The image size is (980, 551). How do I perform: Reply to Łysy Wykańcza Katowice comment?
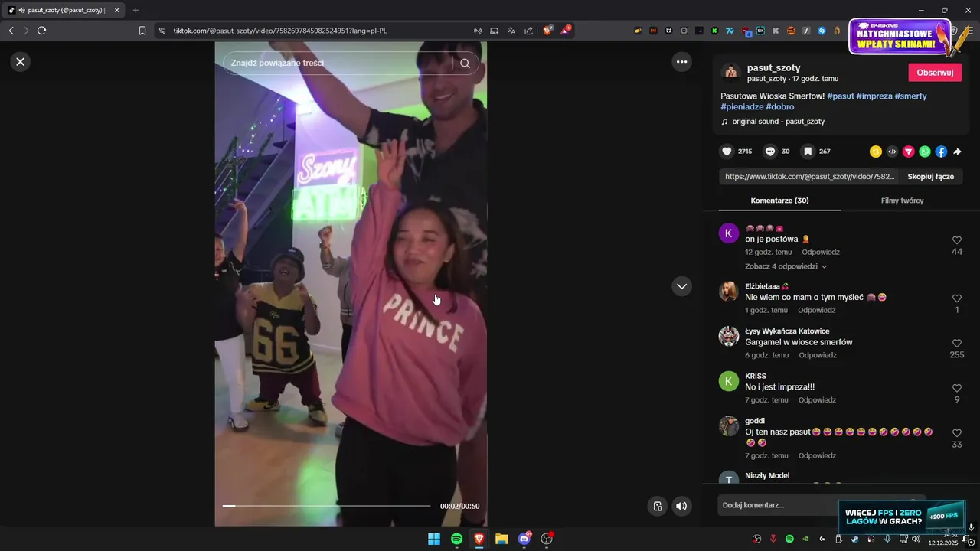coord(818,355)
